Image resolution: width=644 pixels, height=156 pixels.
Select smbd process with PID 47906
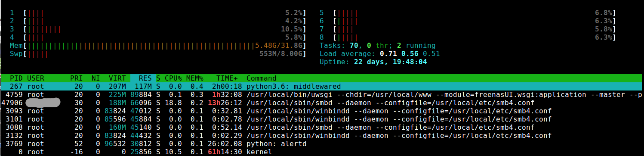click(x=322, y=103)
